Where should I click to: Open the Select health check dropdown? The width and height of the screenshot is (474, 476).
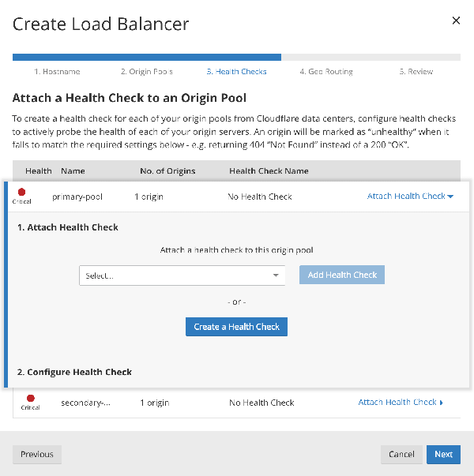(182, 275)
